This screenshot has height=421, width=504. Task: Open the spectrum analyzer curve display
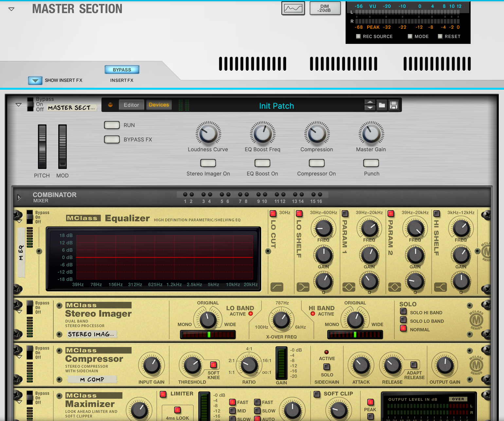click(293, 8)
